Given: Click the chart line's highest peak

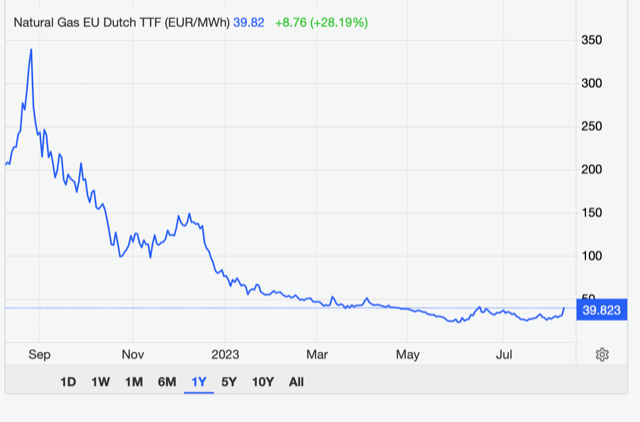Looking at the screenshot, I should [x=31, y=49].
